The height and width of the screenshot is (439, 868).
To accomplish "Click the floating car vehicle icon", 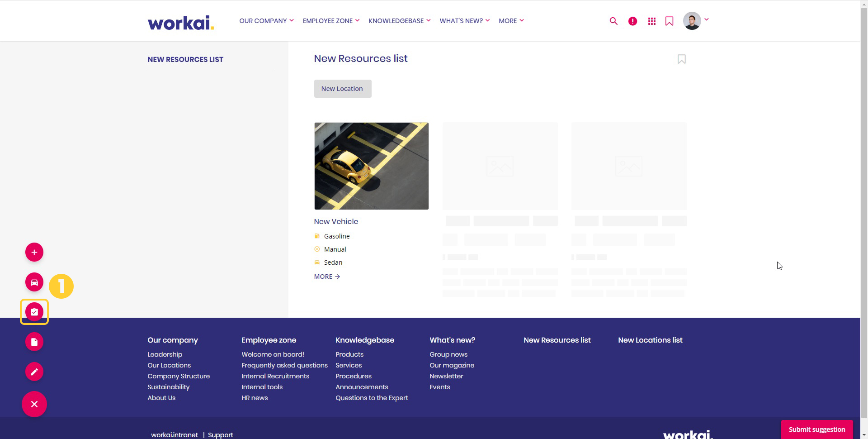I will (x=34, y=282).
